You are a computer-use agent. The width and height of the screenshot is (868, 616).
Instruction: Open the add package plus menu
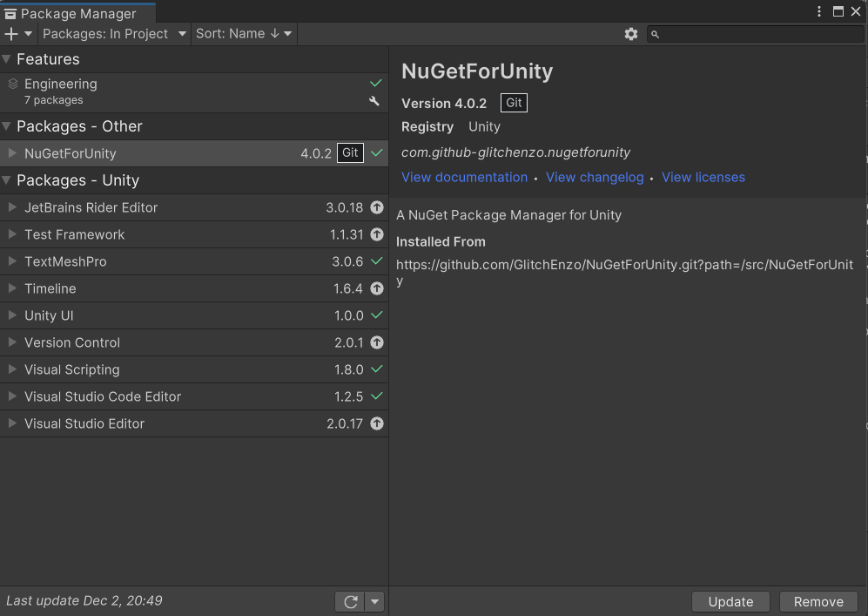18,34
